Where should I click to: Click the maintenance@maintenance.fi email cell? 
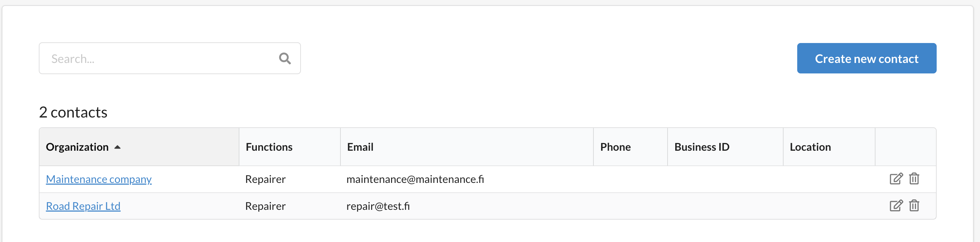[415, 179]
